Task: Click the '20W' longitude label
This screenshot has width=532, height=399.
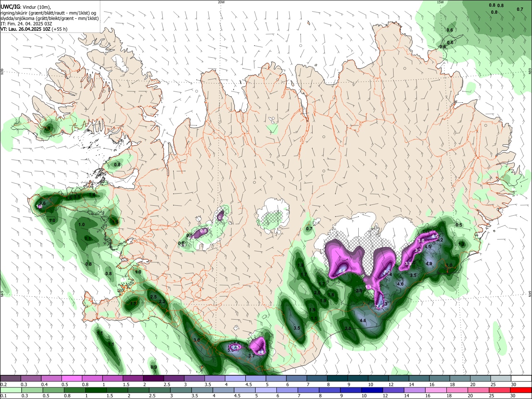Action: (x=221, y=2)
